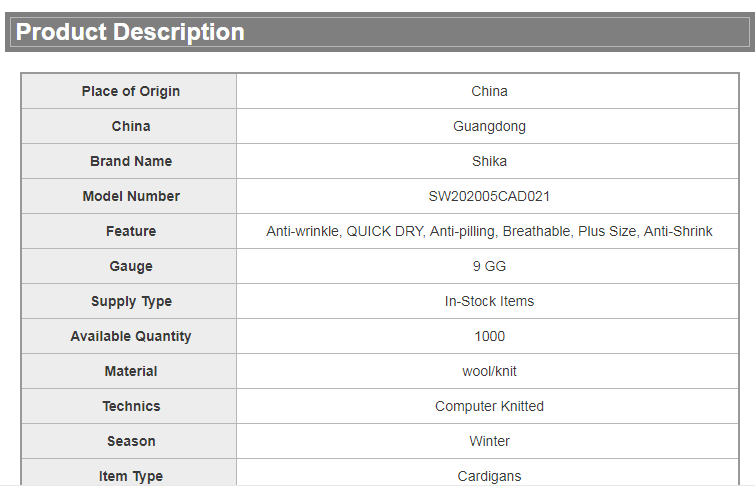Click the Cardigans item type value
Viewport: 755px width, 487px height.
pos(489,476)
